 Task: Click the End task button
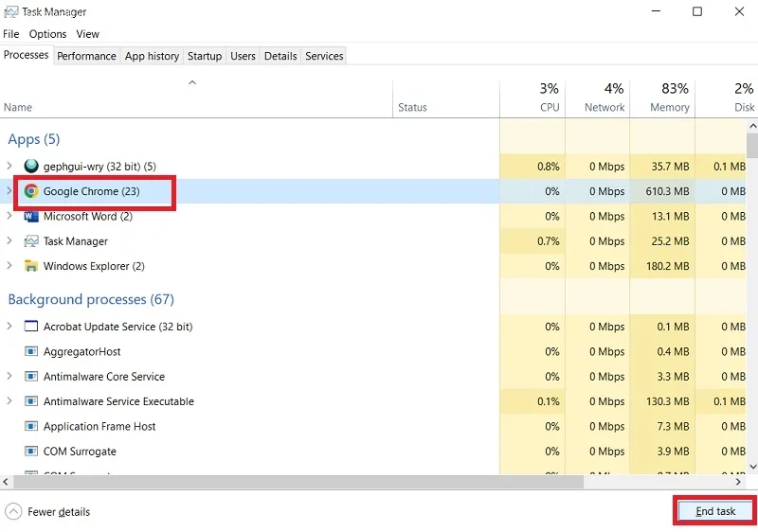[715, 511]
